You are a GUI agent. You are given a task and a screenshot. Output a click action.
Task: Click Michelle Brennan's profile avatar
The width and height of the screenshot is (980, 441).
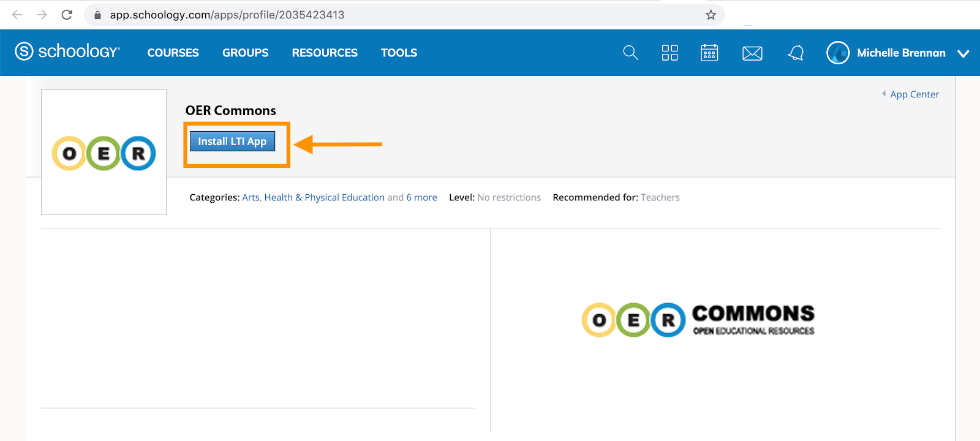[x=838, y=53]
